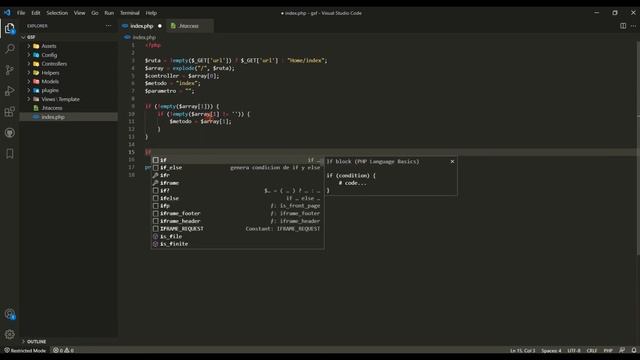Click the Ln/Col cursor position indicator

(x=522, y=350)
